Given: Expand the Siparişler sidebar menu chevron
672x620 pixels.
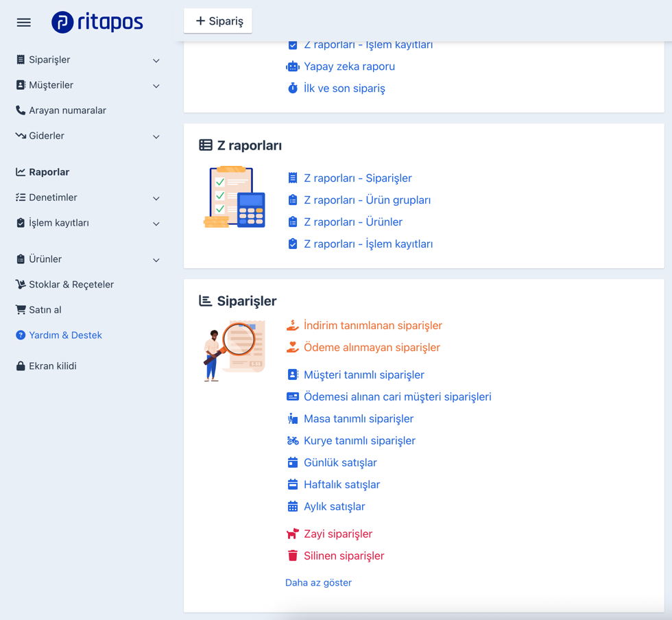Looking at the screenshot, I should pyautogui.click(x=156, y=60).
